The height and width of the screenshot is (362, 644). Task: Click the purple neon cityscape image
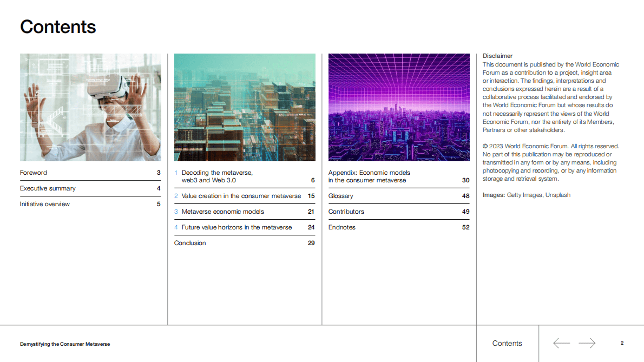(x=399, y=107)
